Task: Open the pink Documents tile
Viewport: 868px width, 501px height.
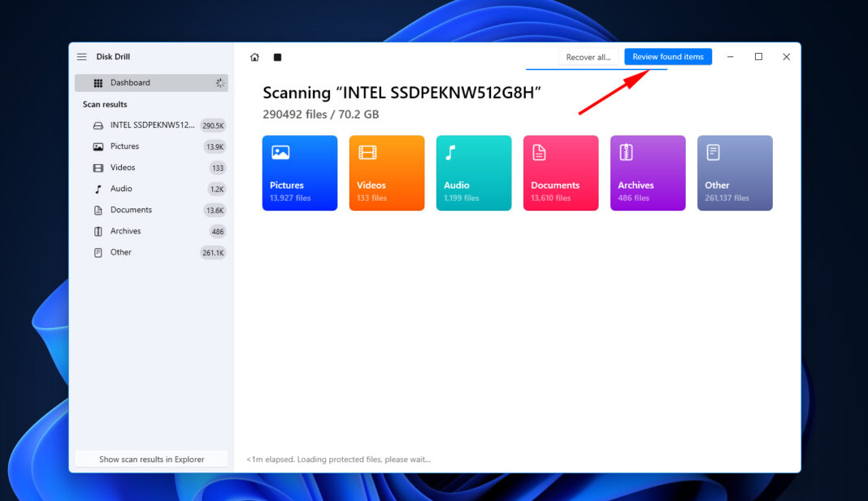Action: 560,173
